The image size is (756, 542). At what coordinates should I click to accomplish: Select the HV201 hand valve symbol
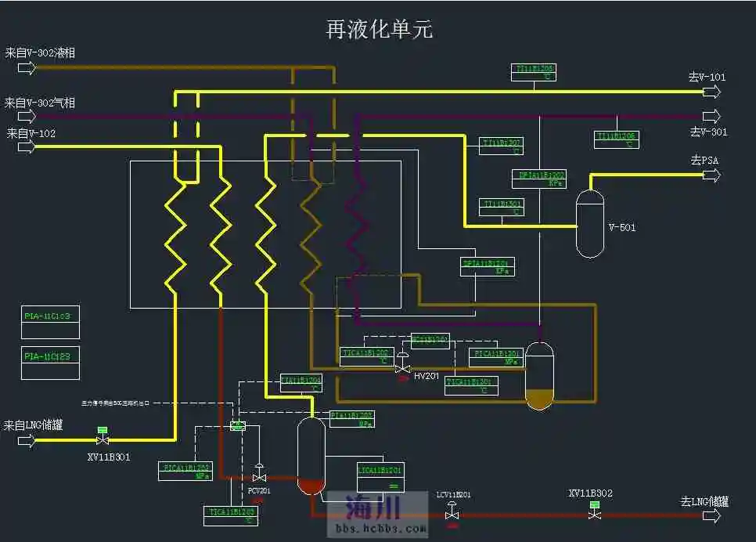(x=402, y=363)
